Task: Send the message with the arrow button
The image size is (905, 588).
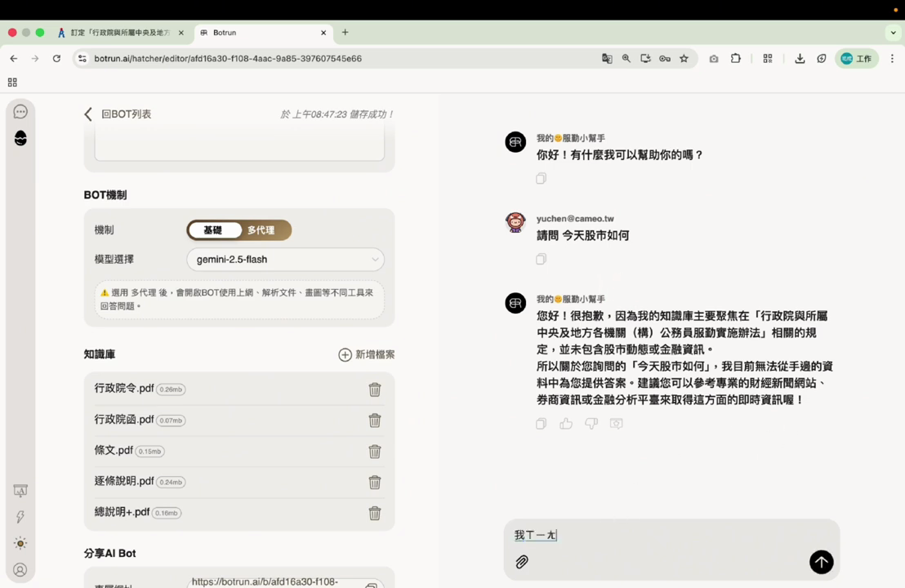Action: point(822,562)
